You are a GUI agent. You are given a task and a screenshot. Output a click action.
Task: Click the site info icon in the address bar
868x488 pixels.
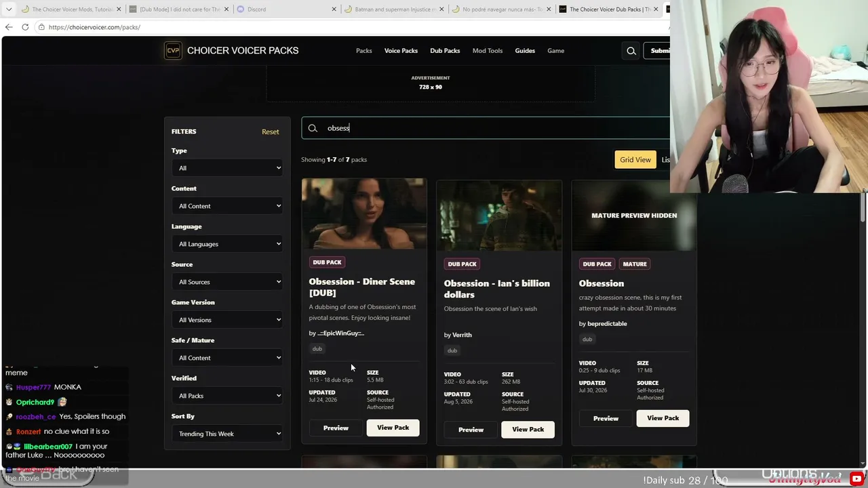[x=41, y=27]
